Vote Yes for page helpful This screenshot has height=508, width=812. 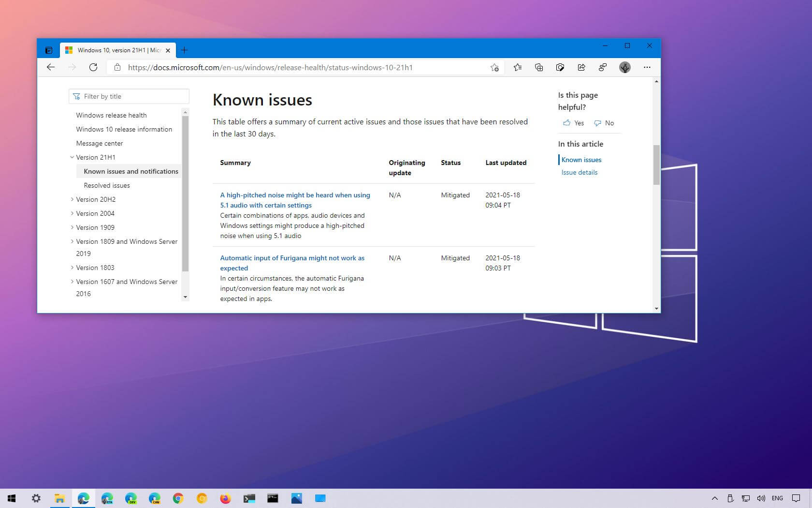[x=574, y=123]
